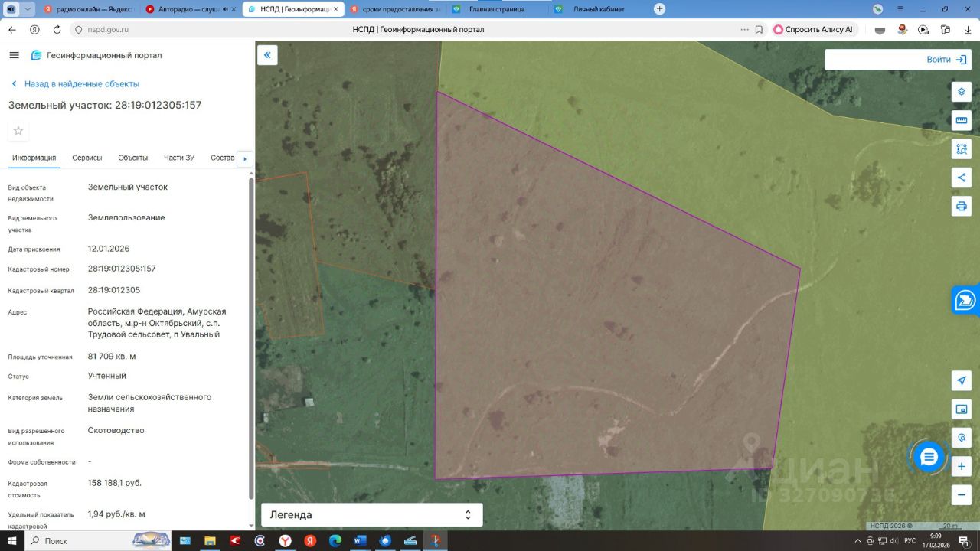The width and height of the screenshot is (980, 551).
Task: Reload the current page
Action: (57, 30)
